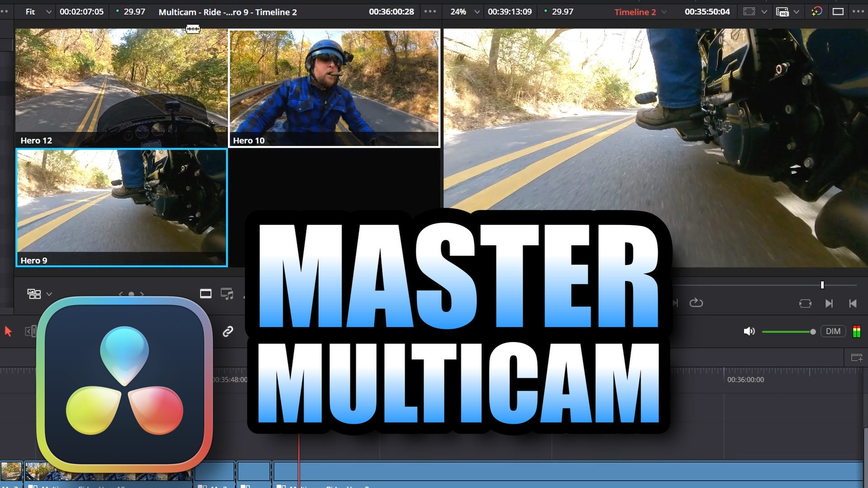The width and height of the screenshot is (868, 488).
Task: Expand the multicam layout dropdown arrow
Action: pyautogui.click(x=49, y=294)
